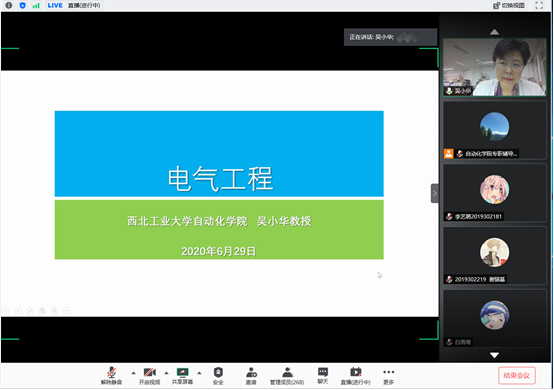Click the speaker's microphone status icon
The height and width of the screenshot is (390, 554).
click(449, 91)
